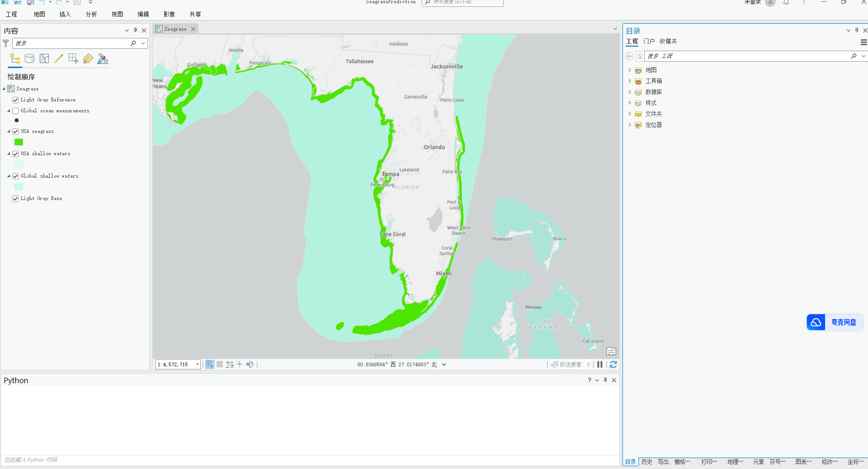Click the refresh map icon

click(613, 364)
